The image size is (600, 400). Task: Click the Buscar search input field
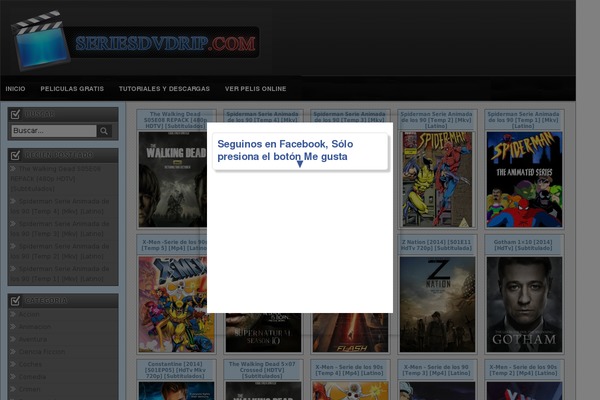click(x=54, y=131)
